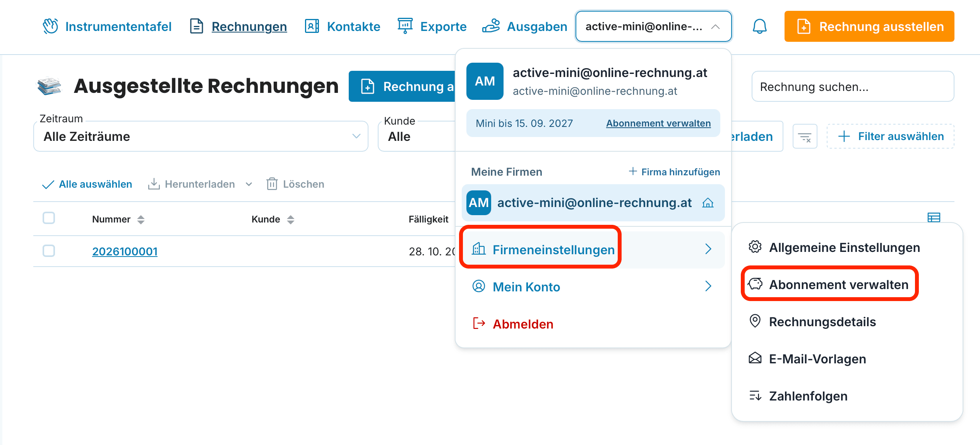Open invoice 2026100001
The height and width of the screenshot is (445, 980).
(x=125, y=252)
